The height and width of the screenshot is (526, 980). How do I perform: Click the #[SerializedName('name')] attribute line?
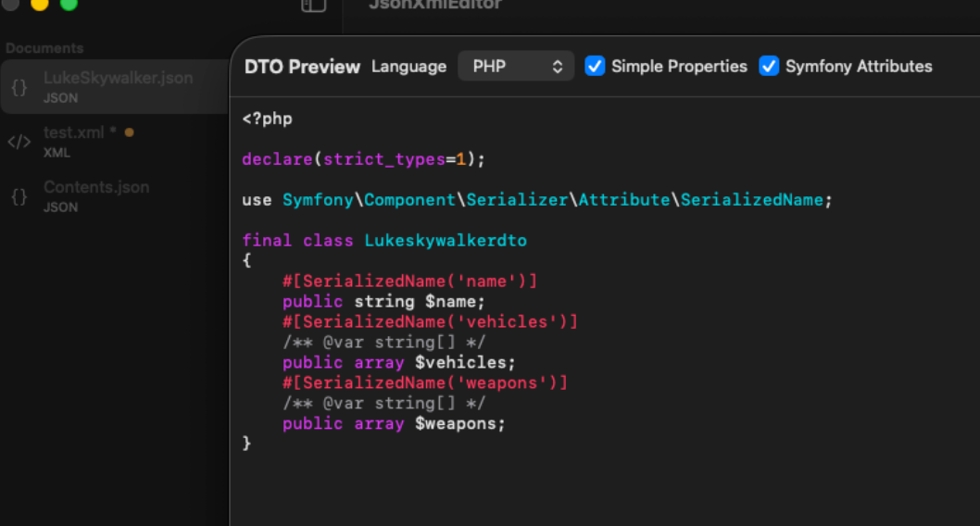[409, 282]
